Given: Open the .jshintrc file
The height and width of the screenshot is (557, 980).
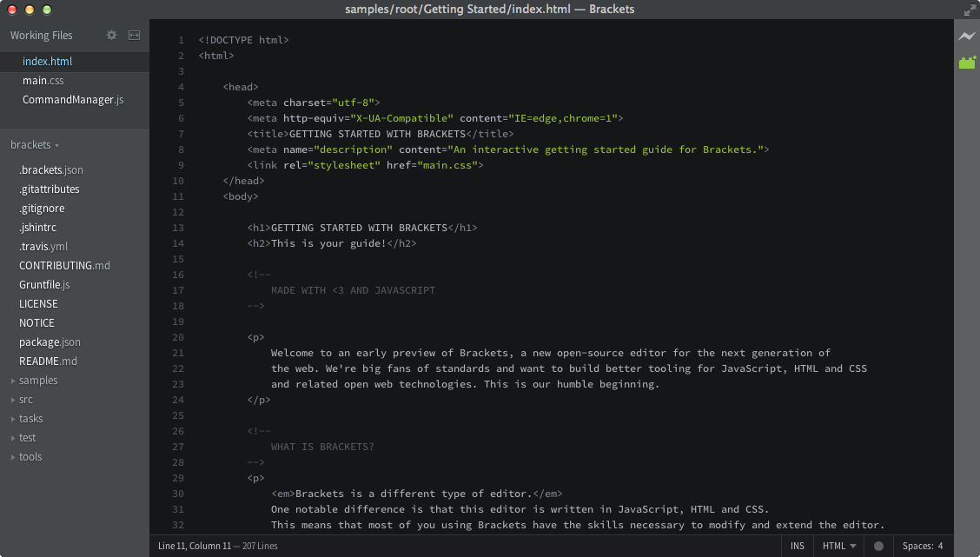Looking at the screenshot, I should click(37, 228).
